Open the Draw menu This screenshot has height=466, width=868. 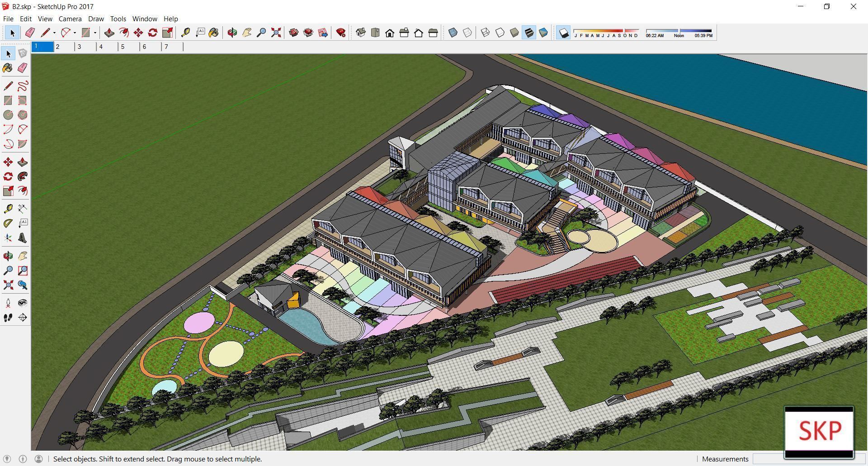(96, 19)
